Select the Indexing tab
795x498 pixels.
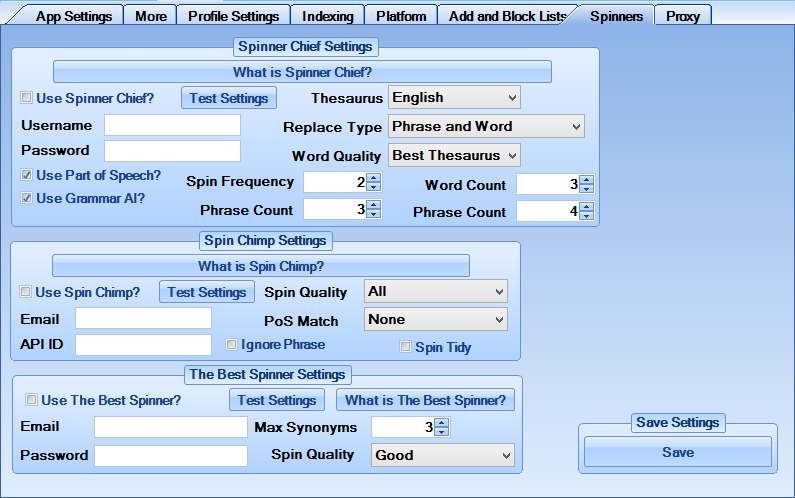click(328, 16)
